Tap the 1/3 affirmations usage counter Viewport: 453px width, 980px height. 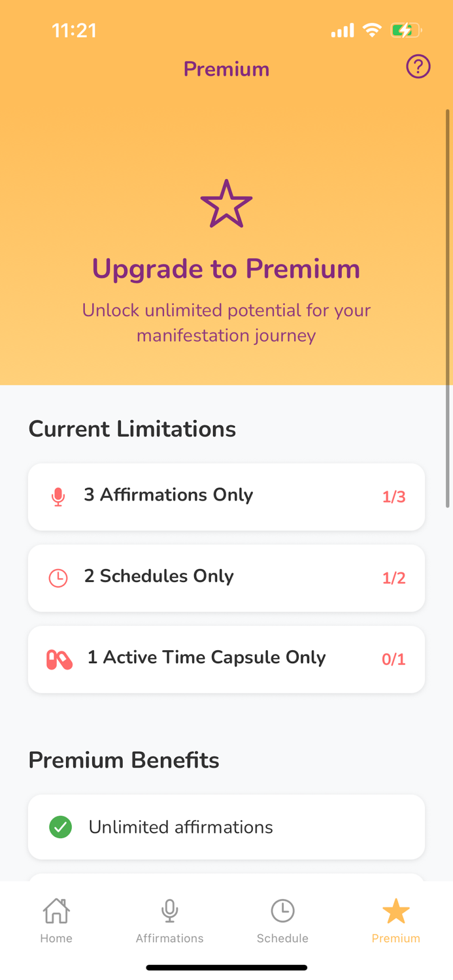[394, 497]
